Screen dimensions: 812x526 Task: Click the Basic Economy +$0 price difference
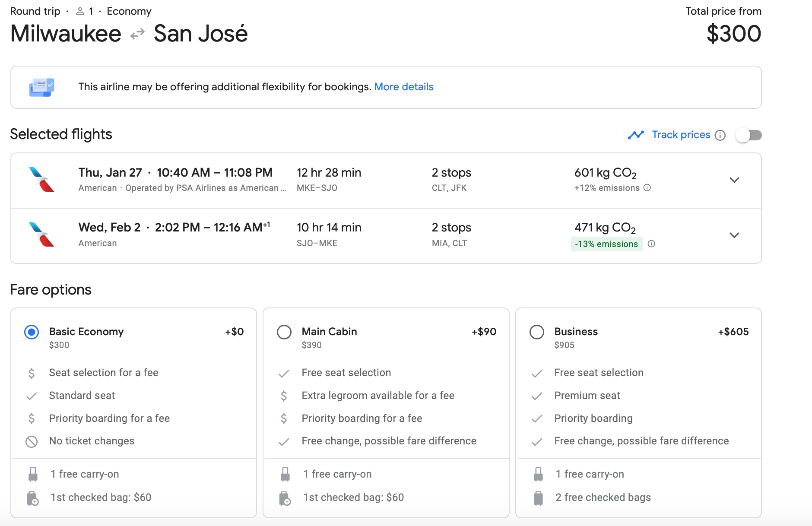235,332
